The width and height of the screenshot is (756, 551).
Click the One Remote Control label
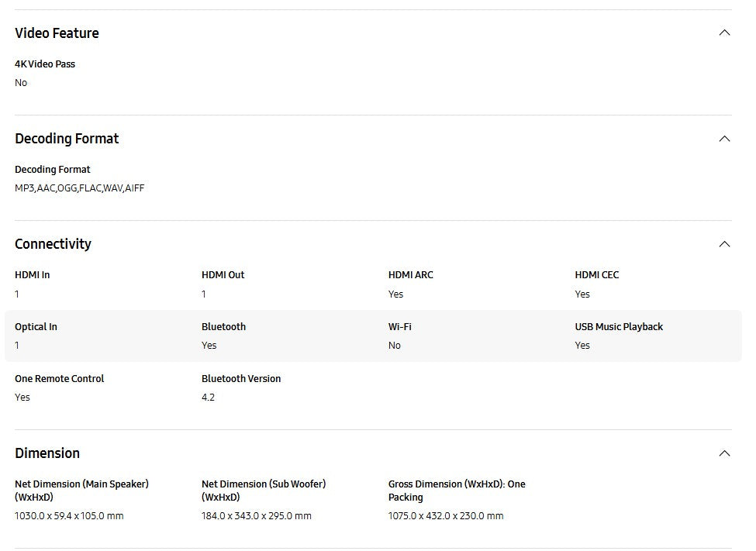pos(59,379)
